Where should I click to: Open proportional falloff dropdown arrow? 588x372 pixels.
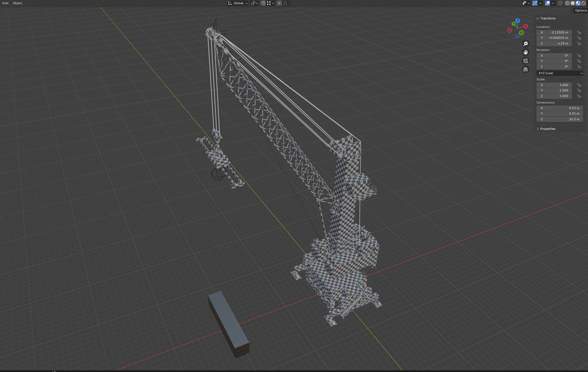pos(289,3)
